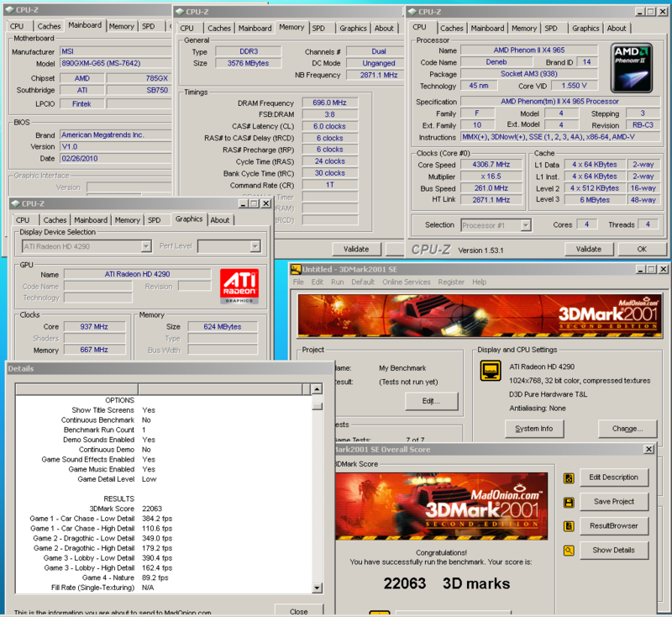Click the Change... display settings button
672x617 pixels.
click(x=627, y=429)
